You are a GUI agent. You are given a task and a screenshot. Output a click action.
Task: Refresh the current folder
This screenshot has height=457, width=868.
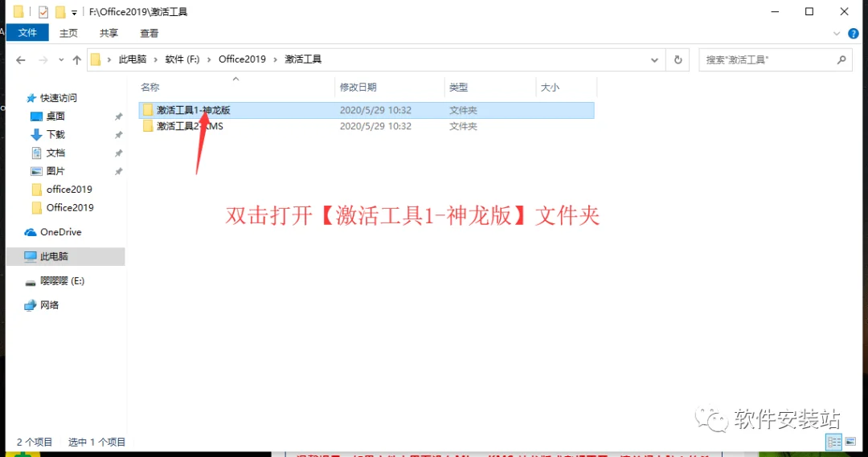click(678, 59)
